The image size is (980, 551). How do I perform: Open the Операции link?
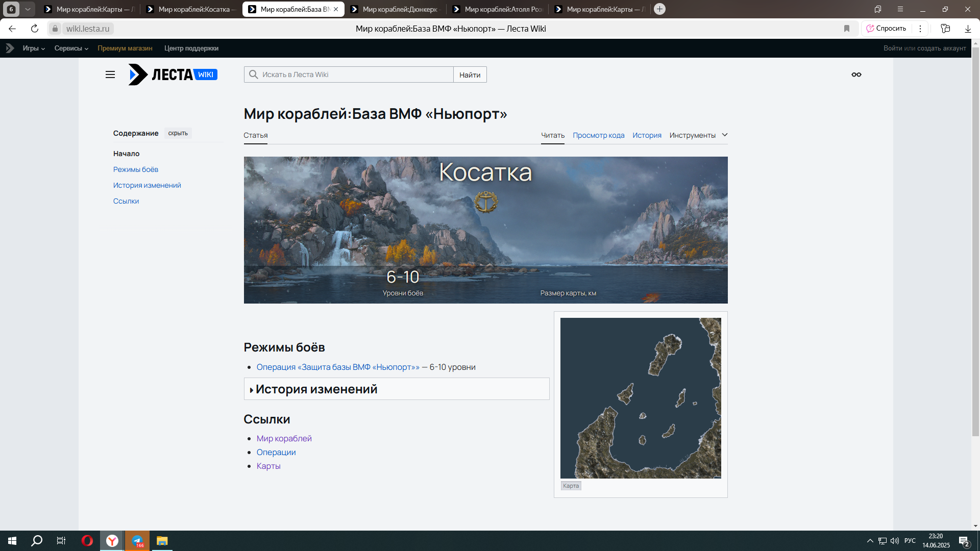[276, 452]
